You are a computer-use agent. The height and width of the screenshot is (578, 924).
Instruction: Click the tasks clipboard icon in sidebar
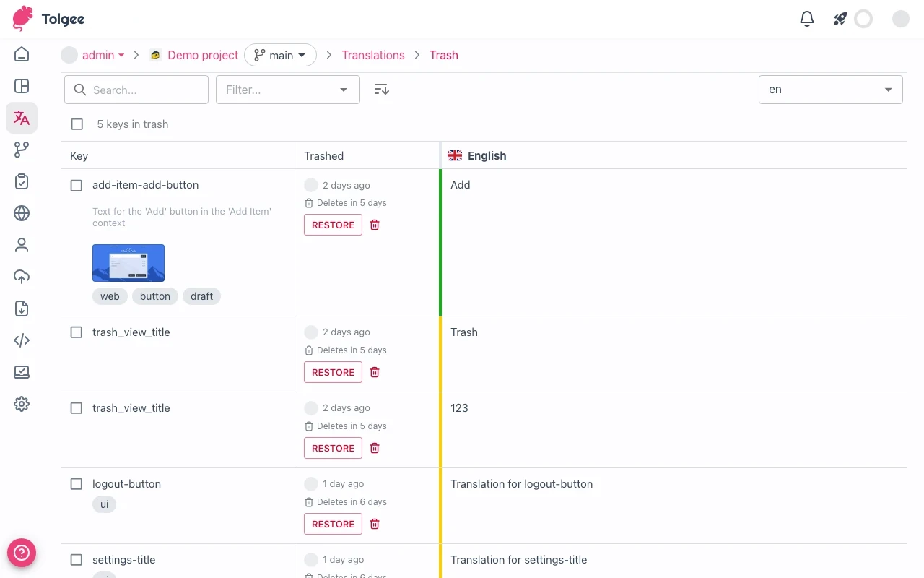[22, 181]
